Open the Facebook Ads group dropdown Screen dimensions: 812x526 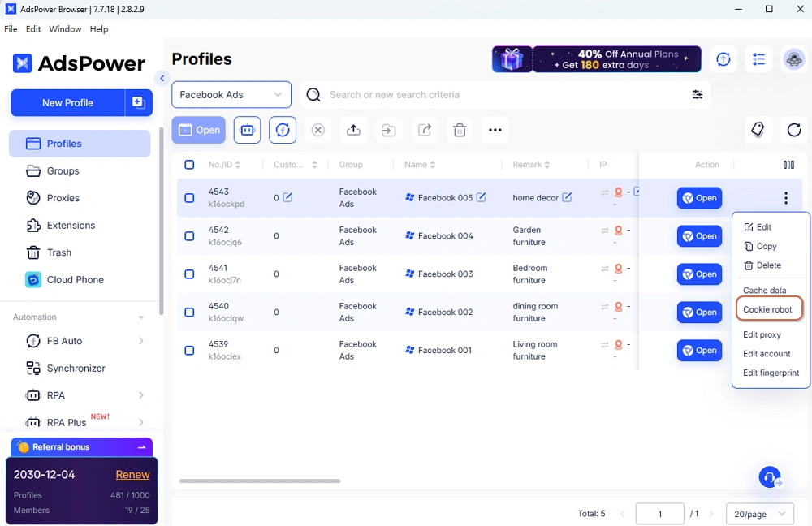(231, 95)
